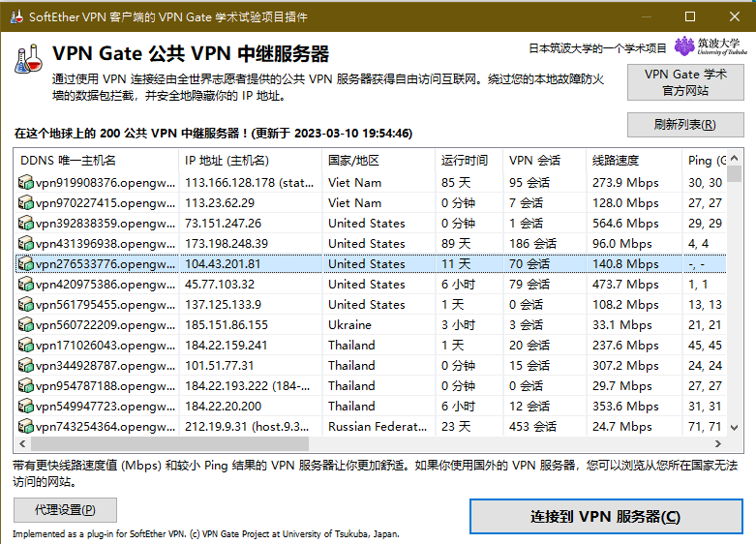Click the server icon for vpn954787188.opengw

pos(25,385)
